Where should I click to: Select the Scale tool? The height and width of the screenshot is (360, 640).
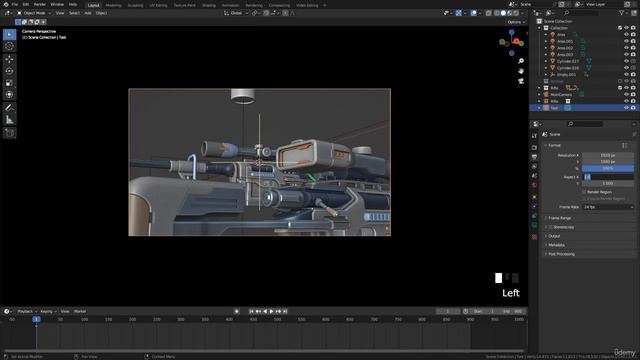[9, 83]
